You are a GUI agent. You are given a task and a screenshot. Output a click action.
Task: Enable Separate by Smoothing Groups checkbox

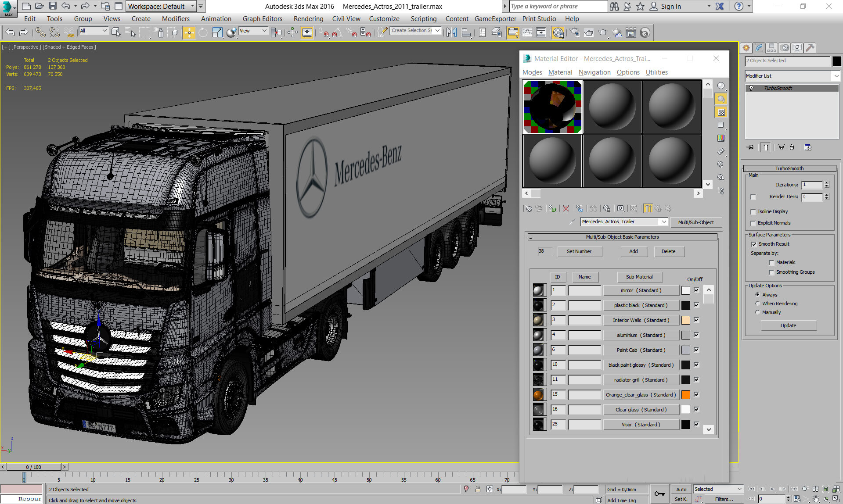tap(771, 272)
